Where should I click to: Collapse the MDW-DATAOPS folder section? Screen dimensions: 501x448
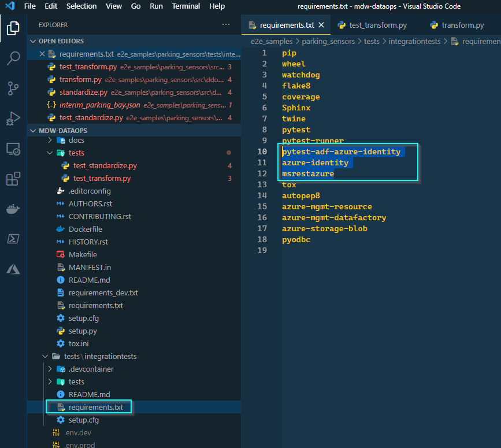point(33,129)
